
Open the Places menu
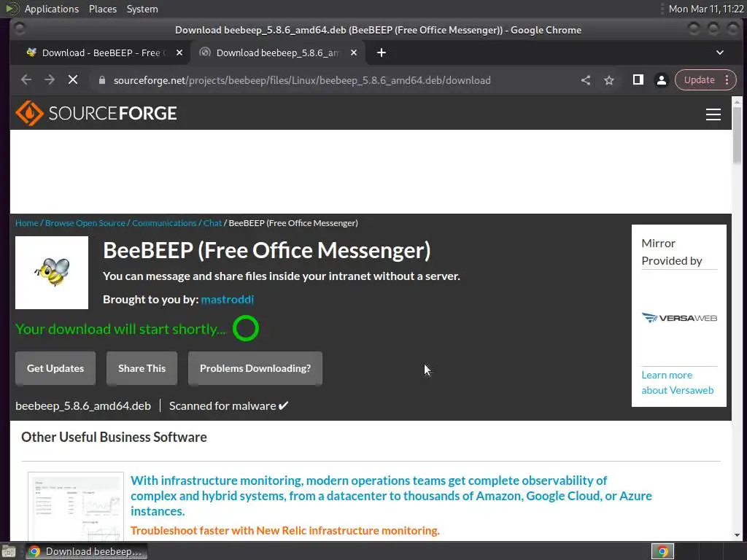pos(102,9)
